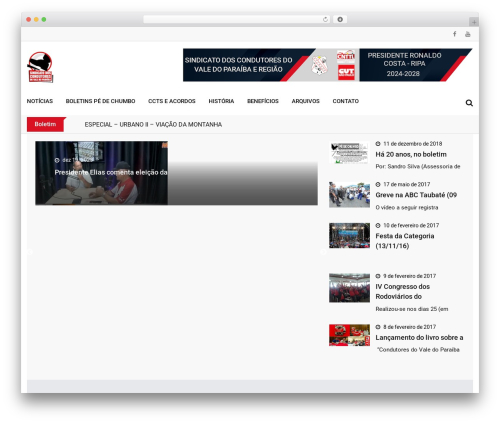Click the red Boletim label button

coord(46,124)
